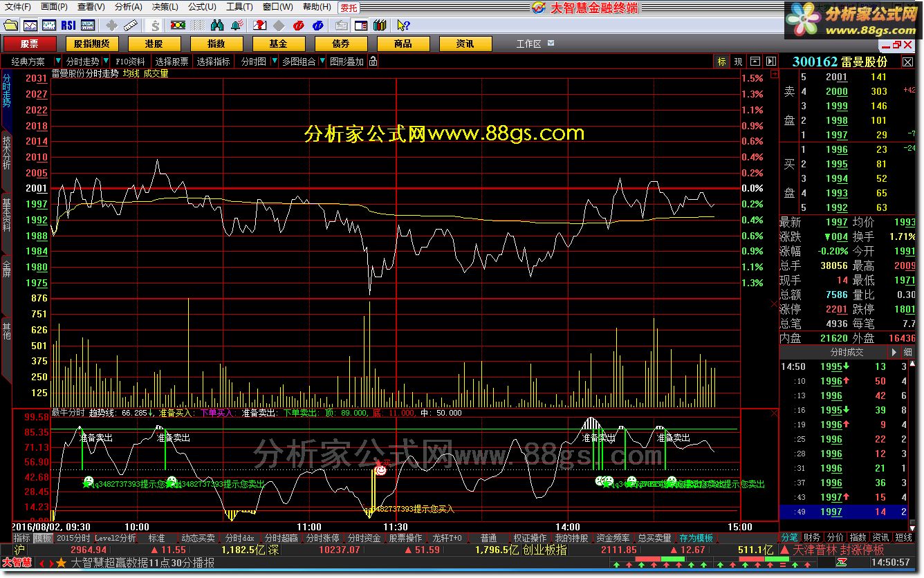Click the 创业板指 index label in status bar

pyautogui.click(x=544, y=550)
